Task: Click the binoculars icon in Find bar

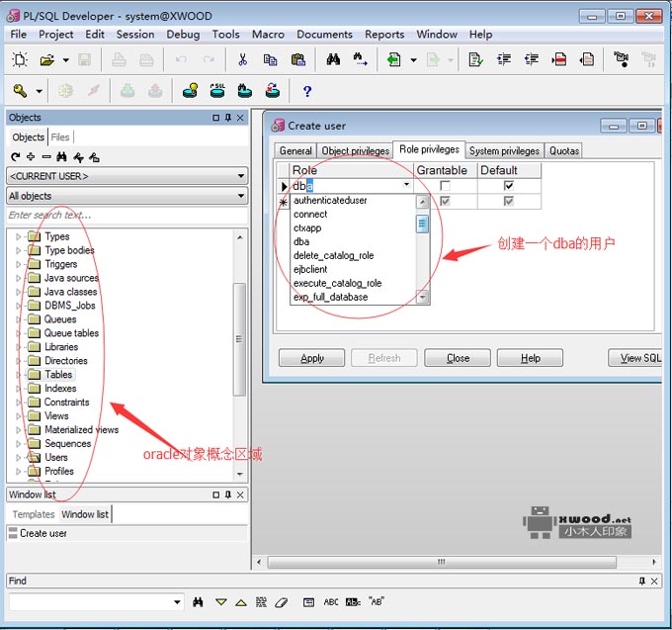Action: (x=198, y=602)
